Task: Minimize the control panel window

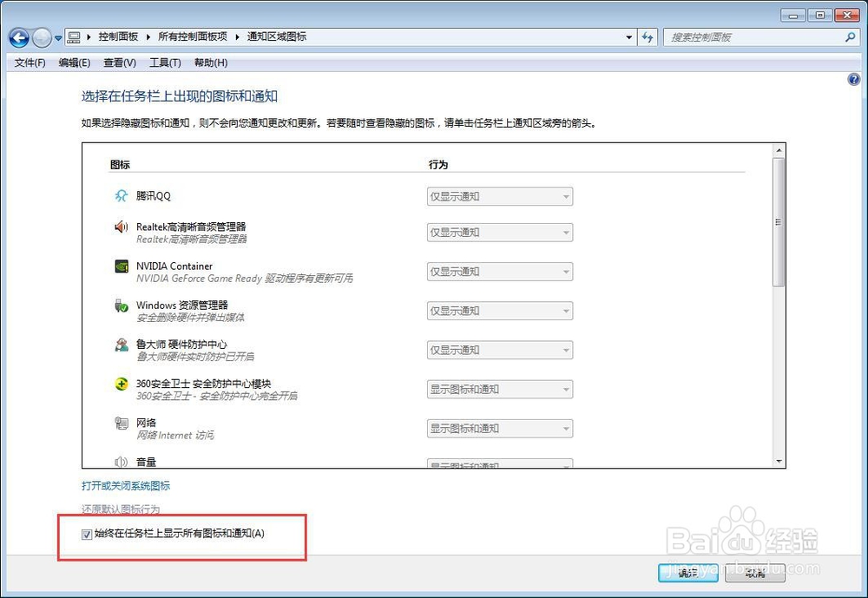Action: pyautogui.click(x=792, y=15)
